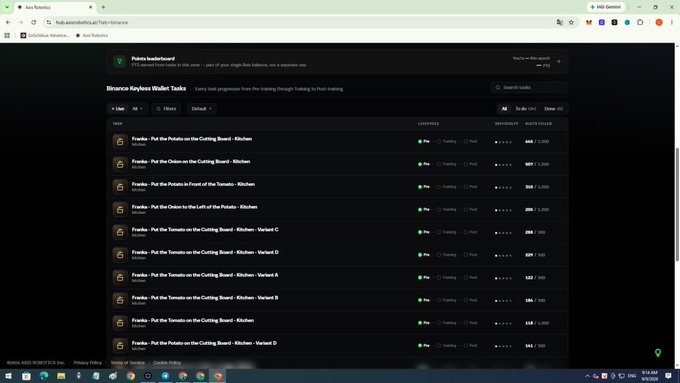
Task: Click the green lightbulb help icon
Action: tap(658, 353)
